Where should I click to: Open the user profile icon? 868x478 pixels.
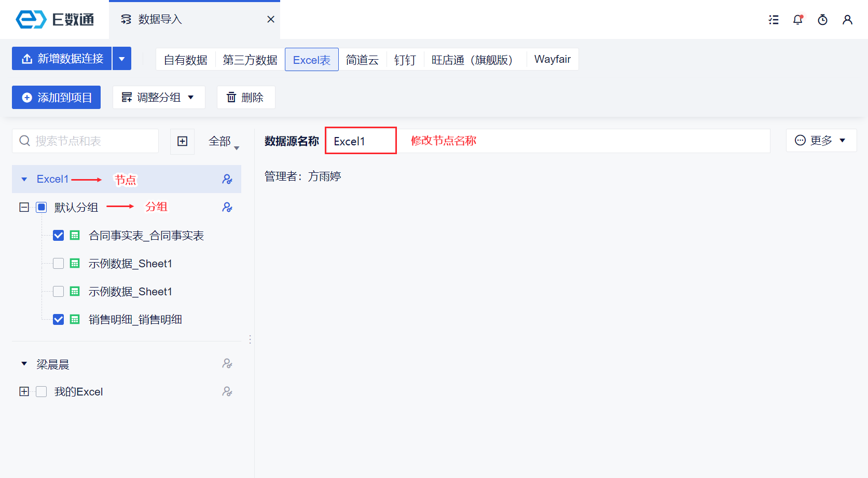tap(848, 20)
